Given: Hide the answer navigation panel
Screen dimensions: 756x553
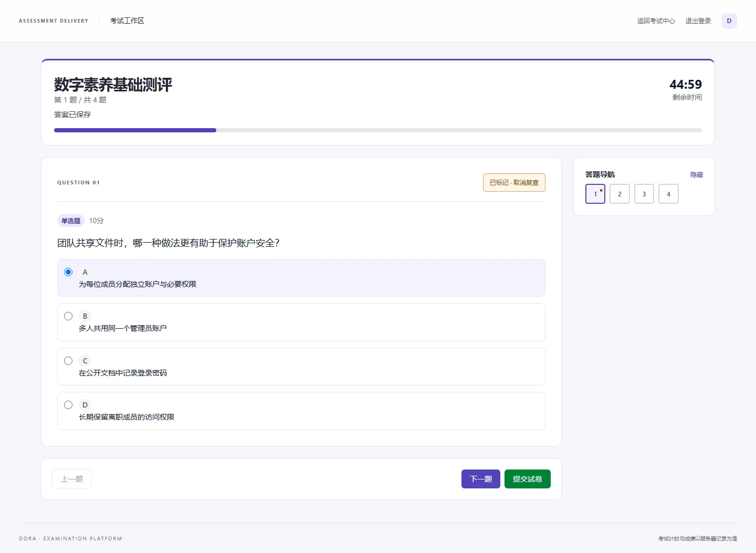Looking at the screenshot, I should click(696, 174).
